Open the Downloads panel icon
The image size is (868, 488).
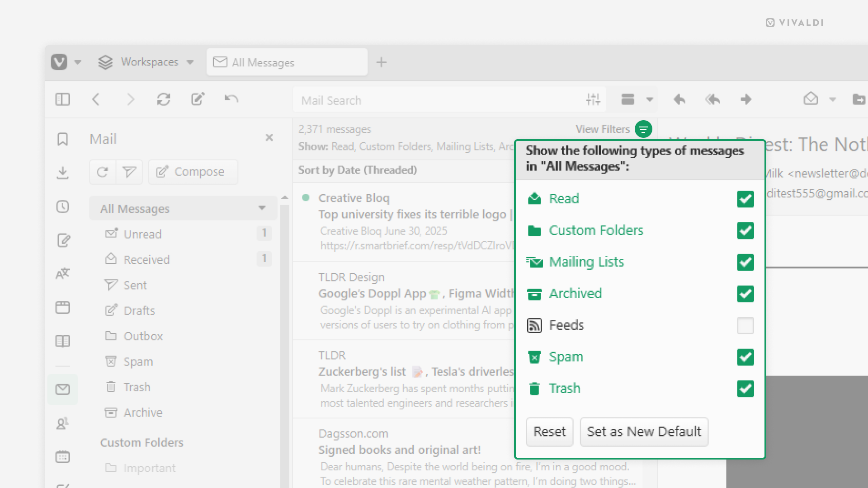[63, 173]
